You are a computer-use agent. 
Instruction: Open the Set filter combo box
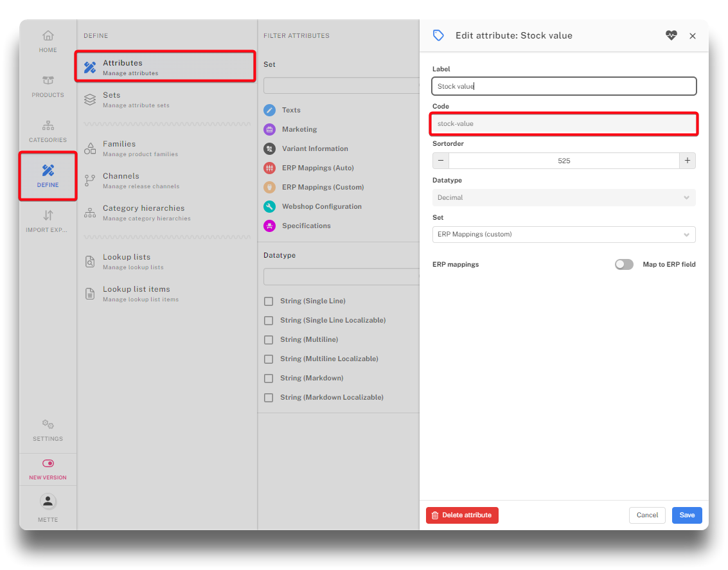click(x=341, y=85)
